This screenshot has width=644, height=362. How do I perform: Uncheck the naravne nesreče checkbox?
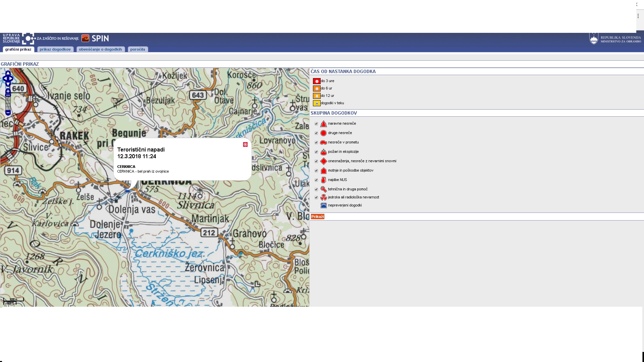point(316,124)
